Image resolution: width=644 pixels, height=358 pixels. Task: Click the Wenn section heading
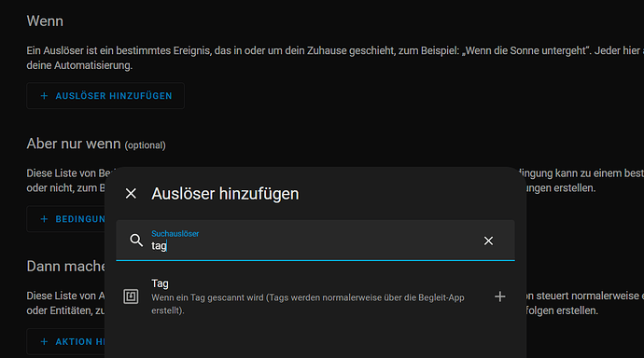tap(45, 21)
